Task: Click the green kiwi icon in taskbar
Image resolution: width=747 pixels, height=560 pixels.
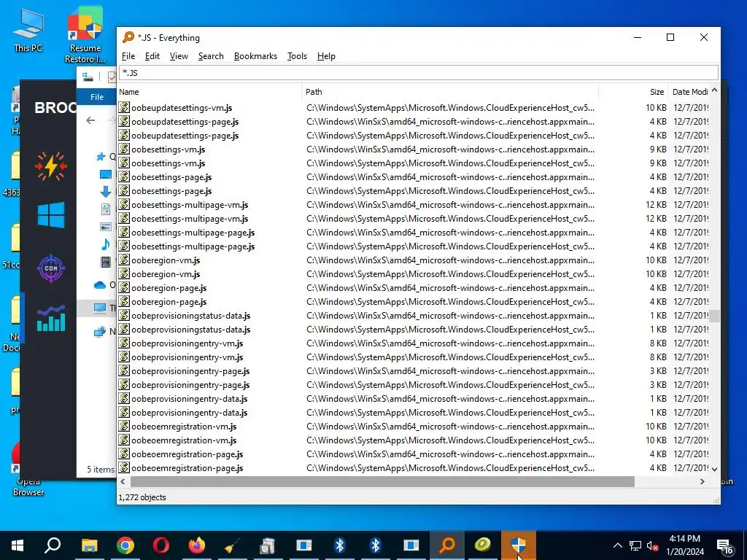Action: [483, 545]
